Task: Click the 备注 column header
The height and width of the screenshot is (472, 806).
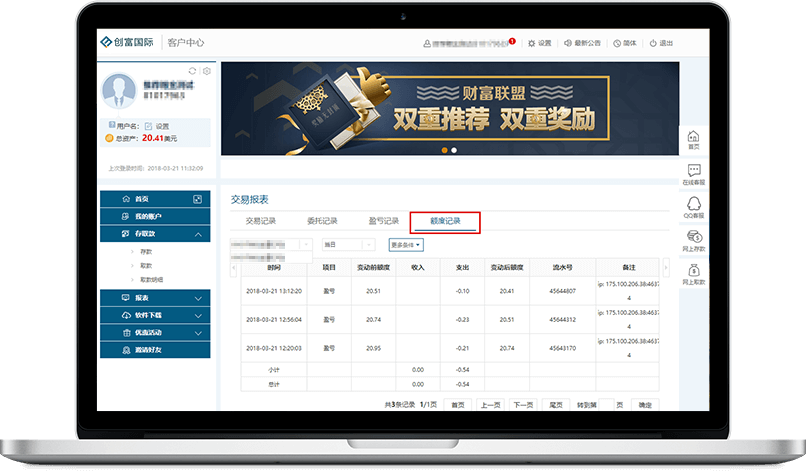Action: pos(629,267)
